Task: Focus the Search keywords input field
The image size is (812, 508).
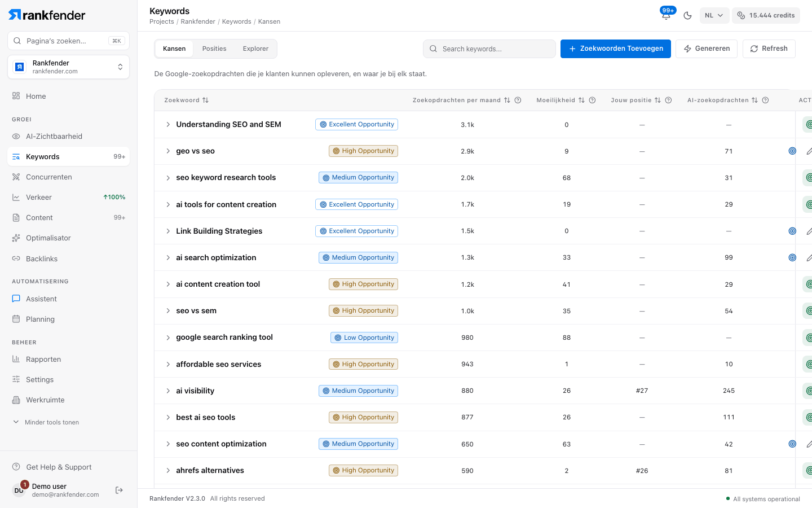Action: (489, 49)
